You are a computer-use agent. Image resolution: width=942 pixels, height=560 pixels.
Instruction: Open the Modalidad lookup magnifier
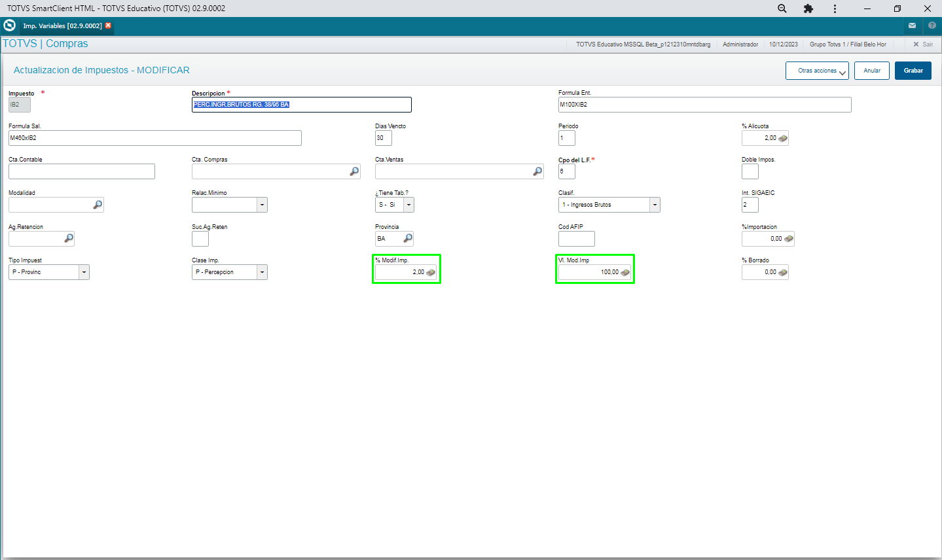pyautogui.click(x=98, y=205)
